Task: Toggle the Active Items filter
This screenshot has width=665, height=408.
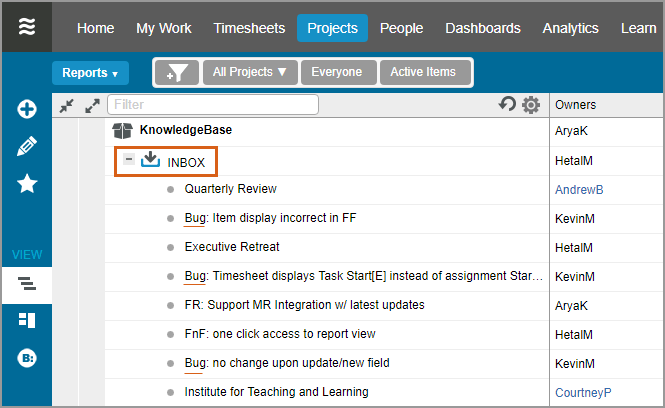Action: 422,72
